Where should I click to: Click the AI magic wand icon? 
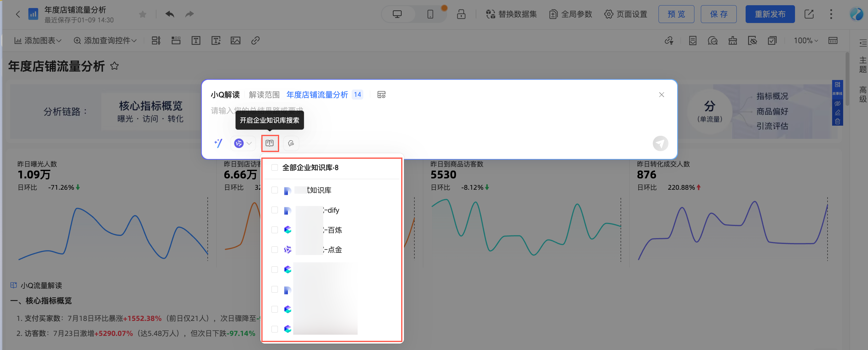click(218, 143)
